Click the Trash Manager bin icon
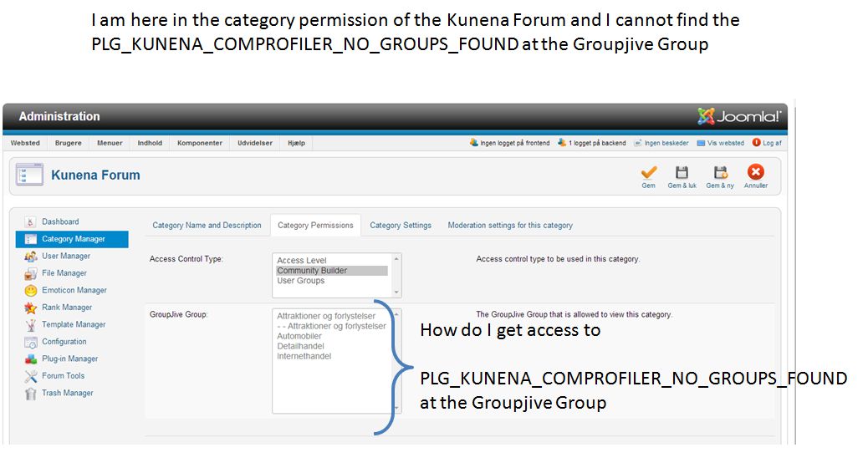This screenshot has width=868, height=468. pos(30,394)
